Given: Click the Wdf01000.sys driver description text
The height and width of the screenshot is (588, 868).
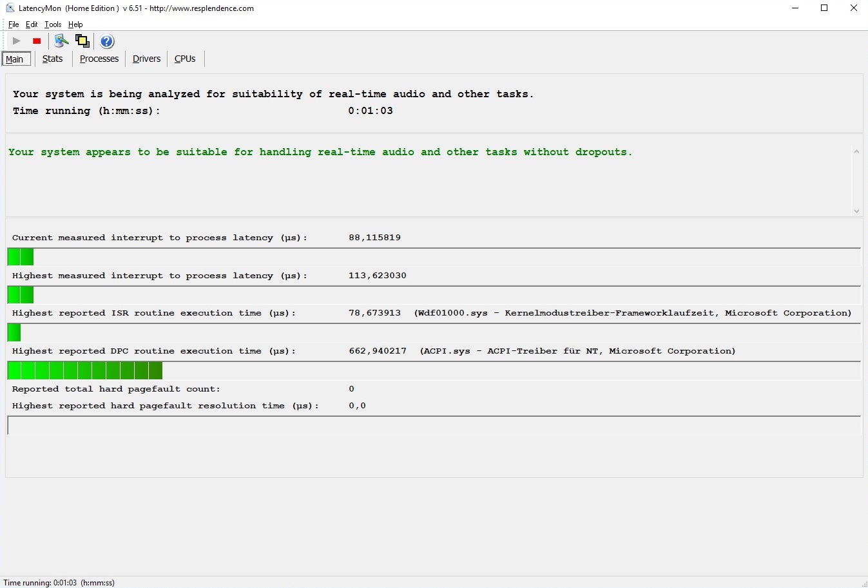Looking at the screenshot, I should pyautogui.click(x=633, y=313).
